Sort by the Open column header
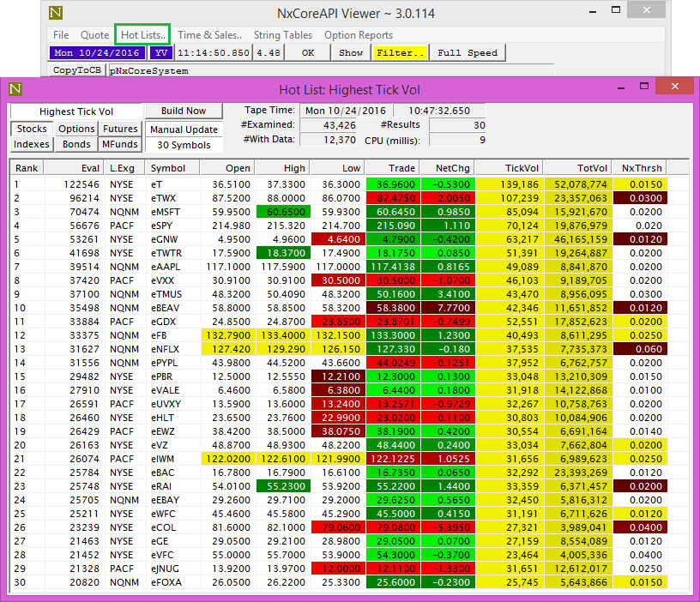The height and width of the screenshot is (602, 700). [x=227, y=168]
